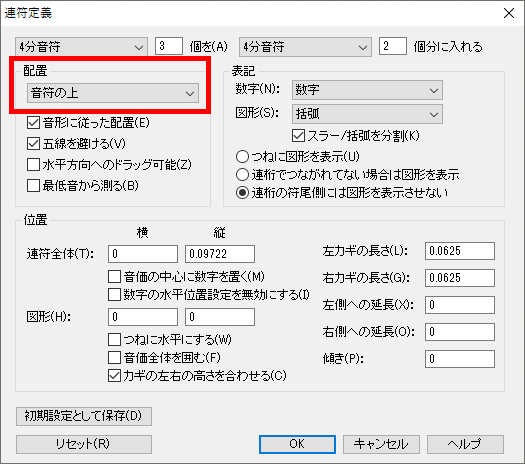
Task: Click the 左カギの長さ(L) input field
Action: (460, 251)
